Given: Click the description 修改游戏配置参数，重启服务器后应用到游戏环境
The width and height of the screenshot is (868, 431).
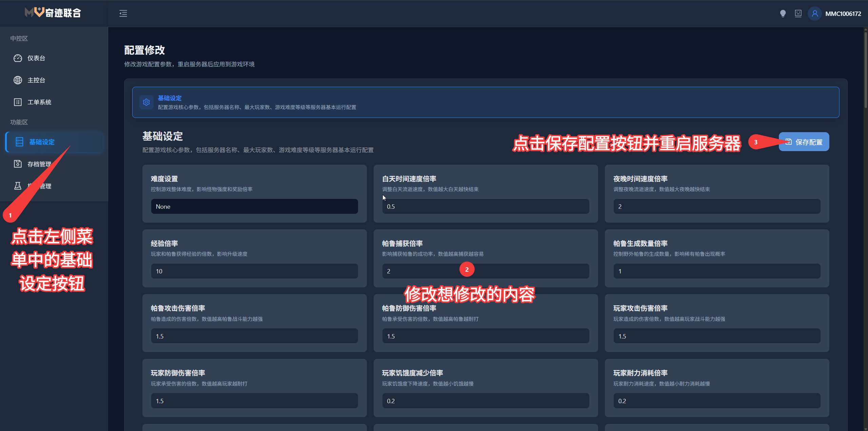Looking at the screenshot, I should pyautogui.click(x=189, y=64).
